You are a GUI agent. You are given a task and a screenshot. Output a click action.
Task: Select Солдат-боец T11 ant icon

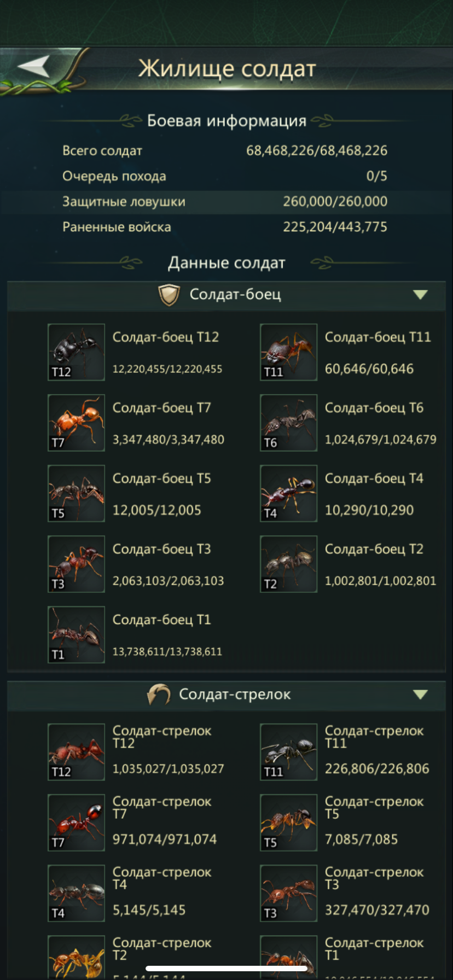(x=288, y=352)
